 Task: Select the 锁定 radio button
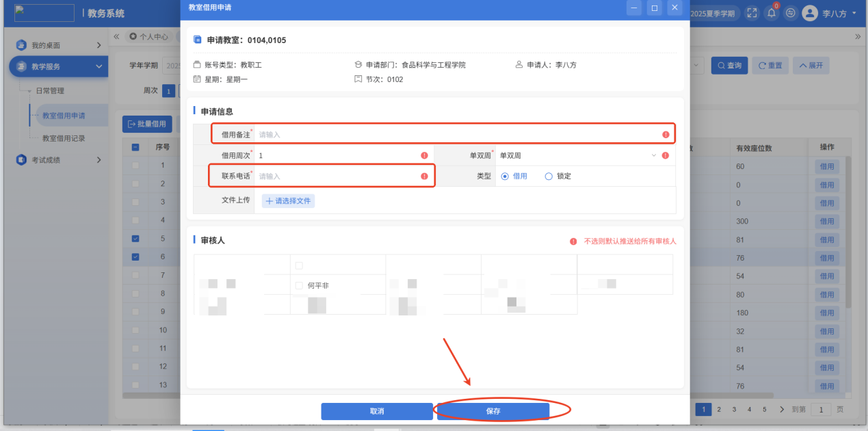[549, 176]
